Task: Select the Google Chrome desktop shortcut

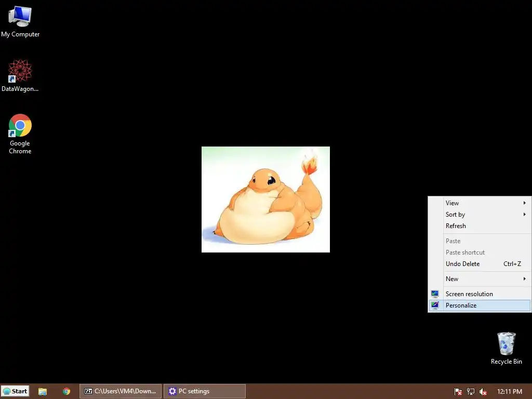Action: pos(20,134)
